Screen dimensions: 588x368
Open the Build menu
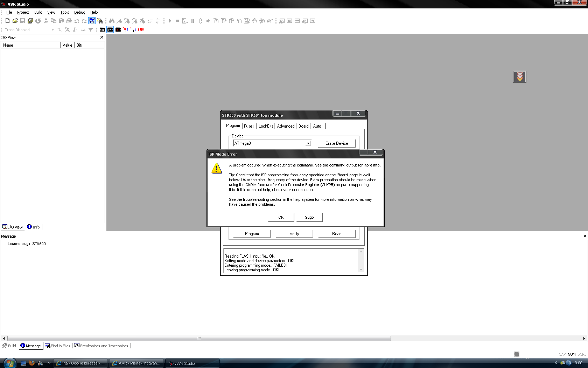[x=38, y=12]
